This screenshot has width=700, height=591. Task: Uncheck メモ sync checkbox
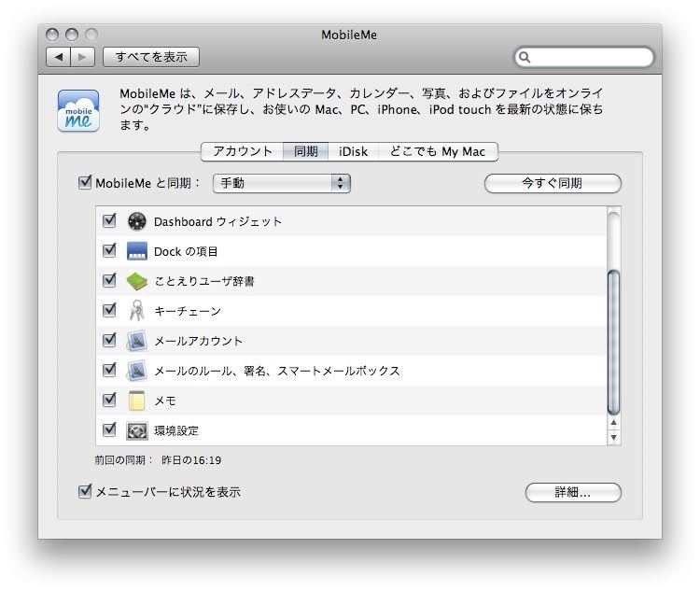(x=109, y=400)
